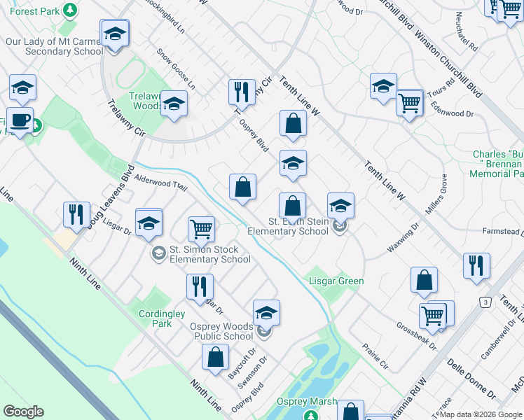Click restaurant marker near Doug Leavens Blvd
524x420 pixels.
[76, 216]
